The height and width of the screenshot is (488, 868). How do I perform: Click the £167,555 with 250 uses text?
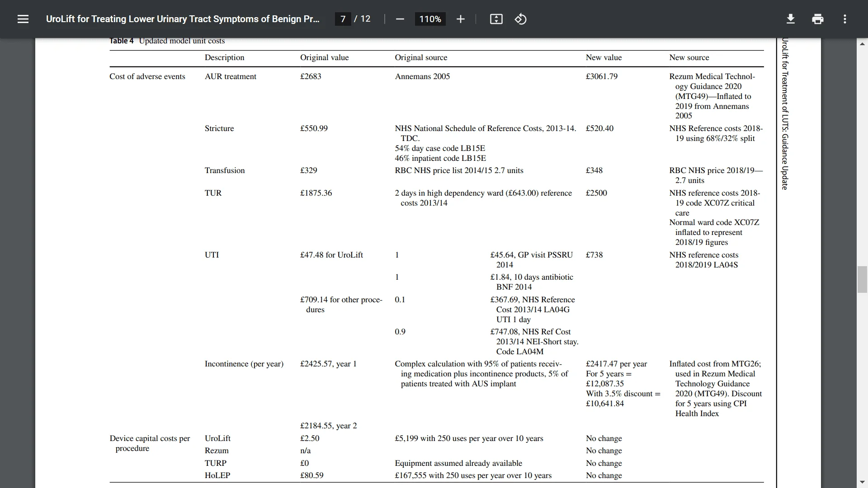pos(473,475)
